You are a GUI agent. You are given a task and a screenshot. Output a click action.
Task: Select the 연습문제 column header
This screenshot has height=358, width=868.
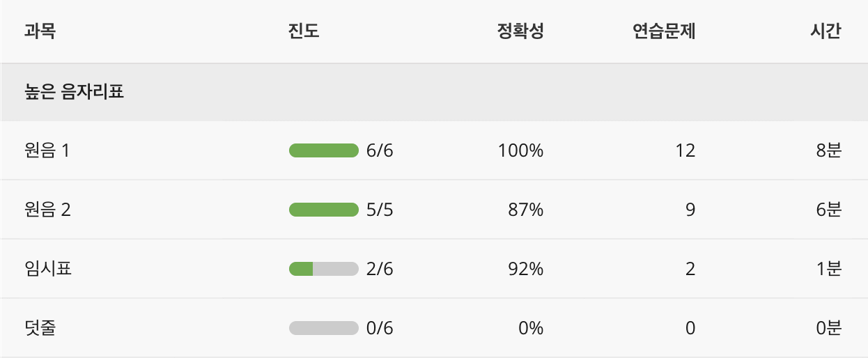click(664, 31)
